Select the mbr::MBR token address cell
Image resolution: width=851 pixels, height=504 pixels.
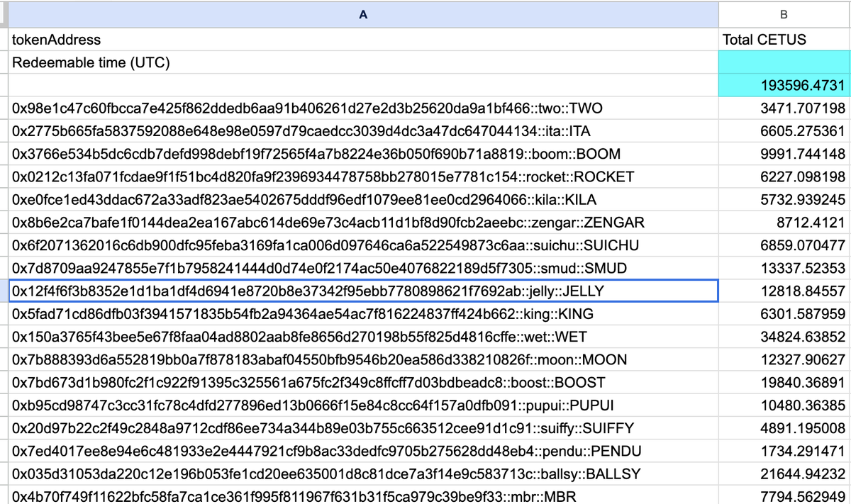(x=363, y=495)
